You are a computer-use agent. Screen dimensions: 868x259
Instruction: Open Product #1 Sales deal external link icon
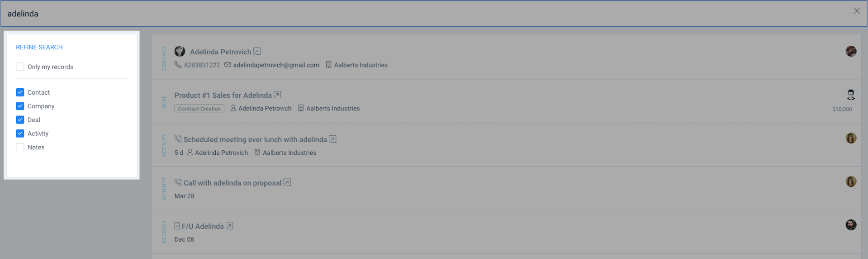[278, 95]
